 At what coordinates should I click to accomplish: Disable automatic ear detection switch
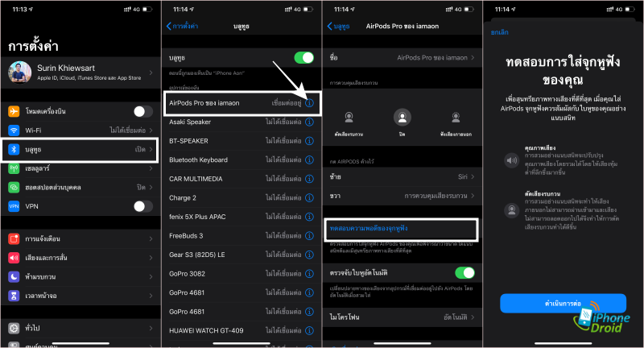465,272
